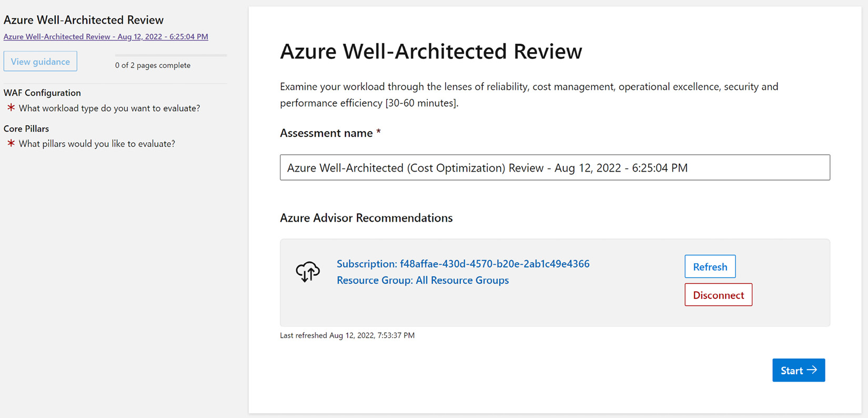Image resolution: width=868 pixels, height=418 pixels.
Task: Click the Azure Advisor Recommendations heading
Action: pyautogui.click(x=366, y=218)
